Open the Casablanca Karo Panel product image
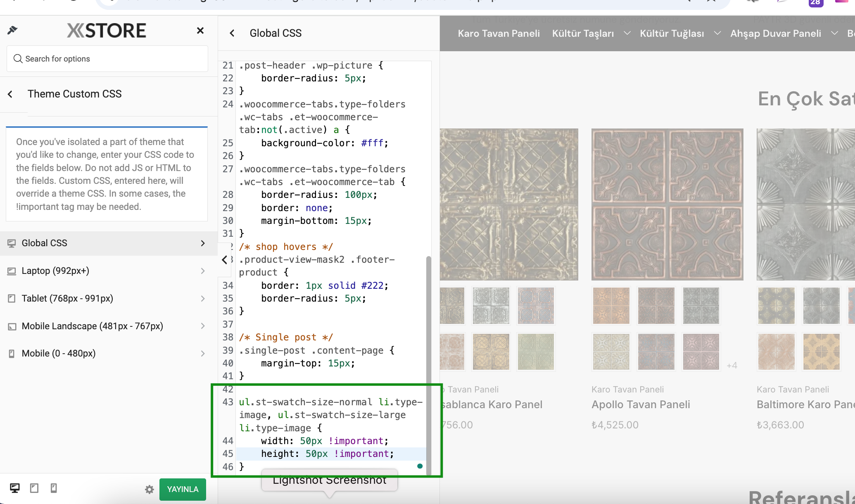The width and height of the screenshot is (855, 504). coord(509,204)
